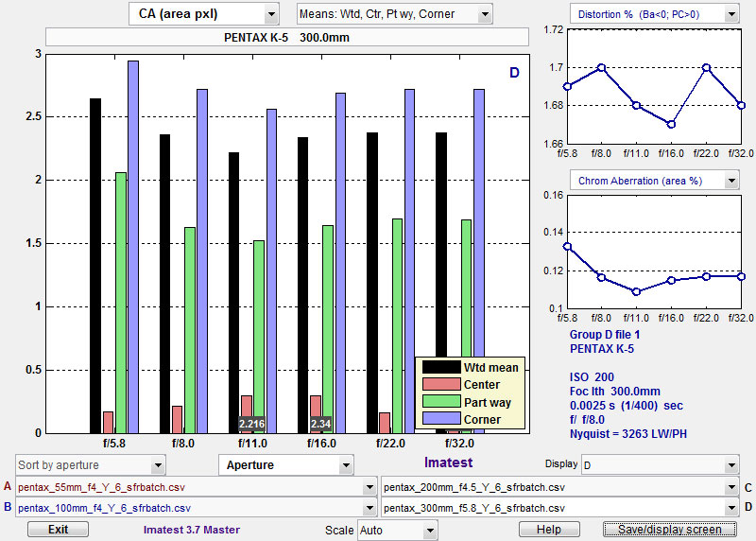Click the PENTAX K-5 300.0mm title field

[x=287, y=37]
